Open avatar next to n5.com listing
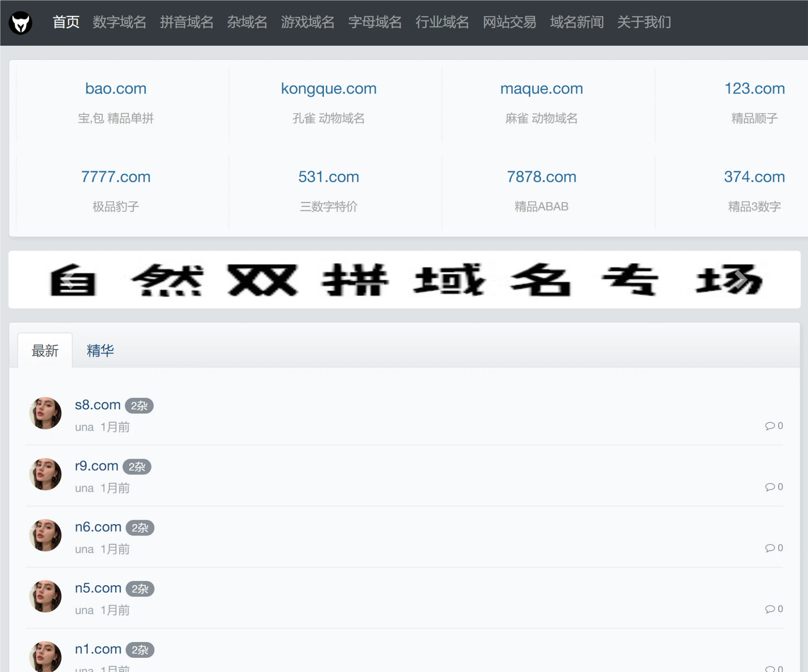The image size is (808, 672). (45, 596)
